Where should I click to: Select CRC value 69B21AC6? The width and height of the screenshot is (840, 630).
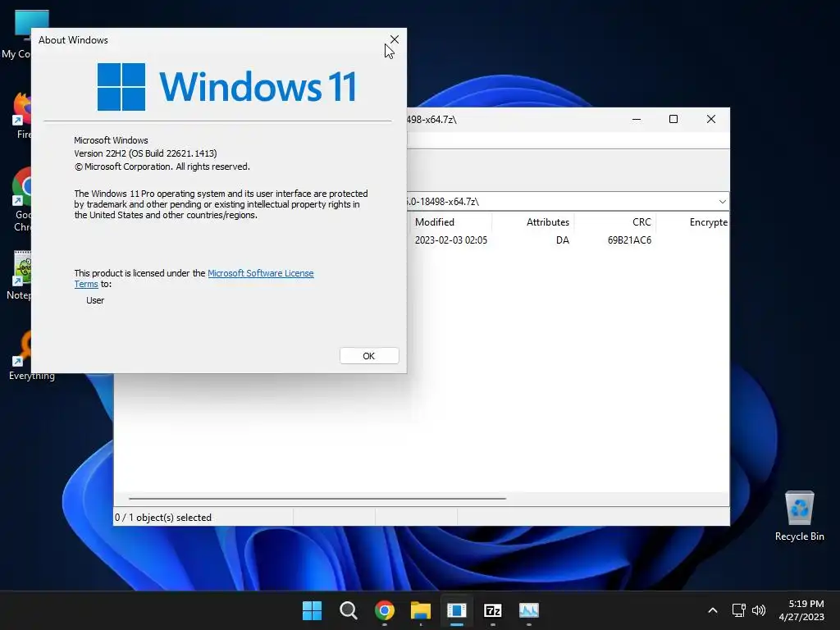click(x=629, y=240)
